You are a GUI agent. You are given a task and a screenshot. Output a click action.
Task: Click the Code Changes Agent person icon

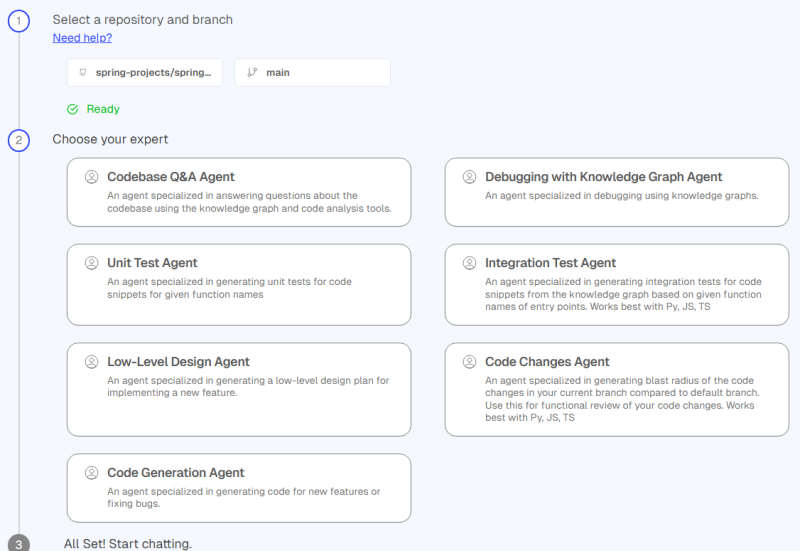469,362
